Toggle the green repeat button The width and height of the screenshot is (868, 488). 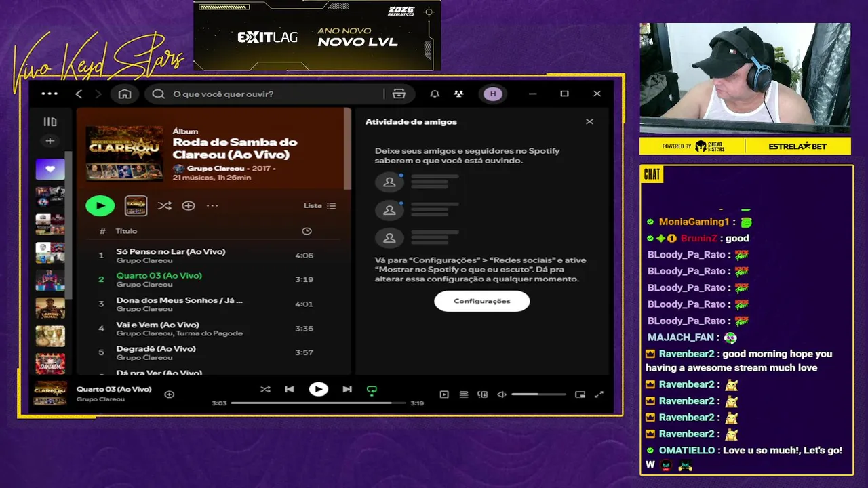tap(372, 390)
